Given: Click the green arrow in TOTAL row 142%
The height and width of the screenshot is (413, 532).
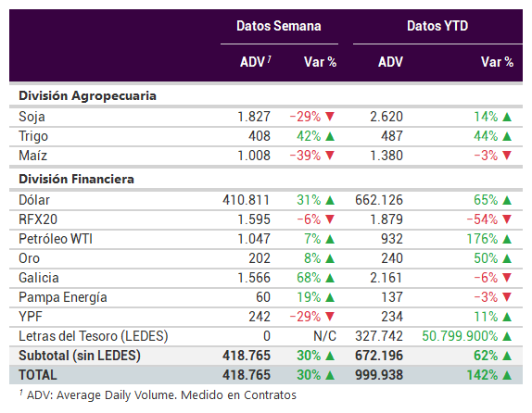Looking at the screenshot, I should tap(507, 375).
